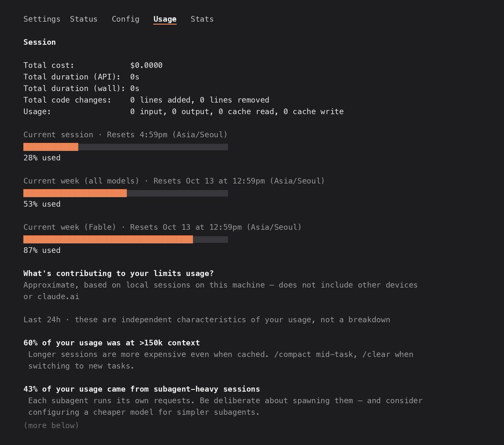Image resolution: width=504 pixels, height=445 pixels.
Task: Click 'Current week (Fable)' reset line
Action: (x=163, y=227)
